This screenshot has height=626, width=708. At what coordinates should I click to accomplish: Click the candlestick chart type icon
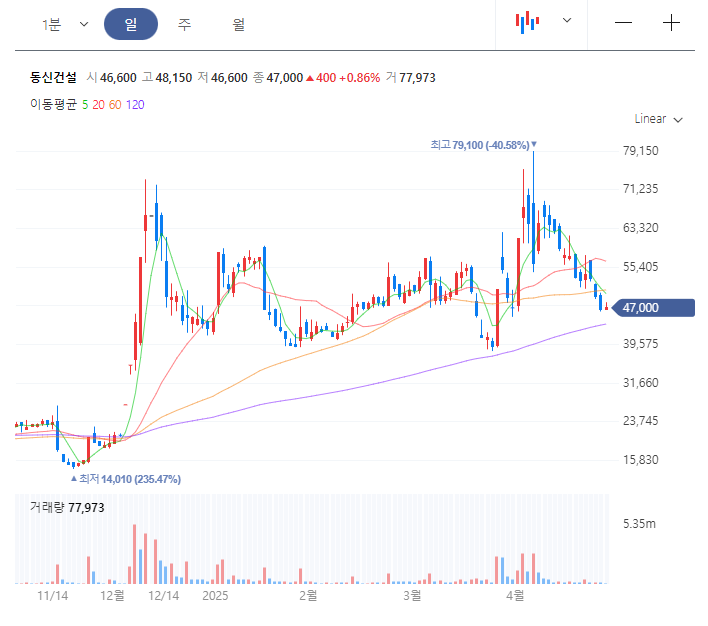[x=528, y=22]
